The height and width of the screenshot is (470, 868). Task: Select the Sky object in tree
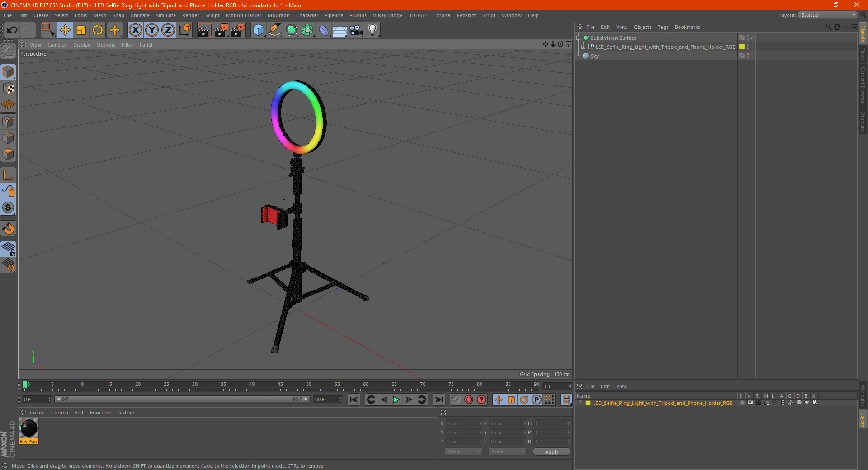click(x=594, y=56)
